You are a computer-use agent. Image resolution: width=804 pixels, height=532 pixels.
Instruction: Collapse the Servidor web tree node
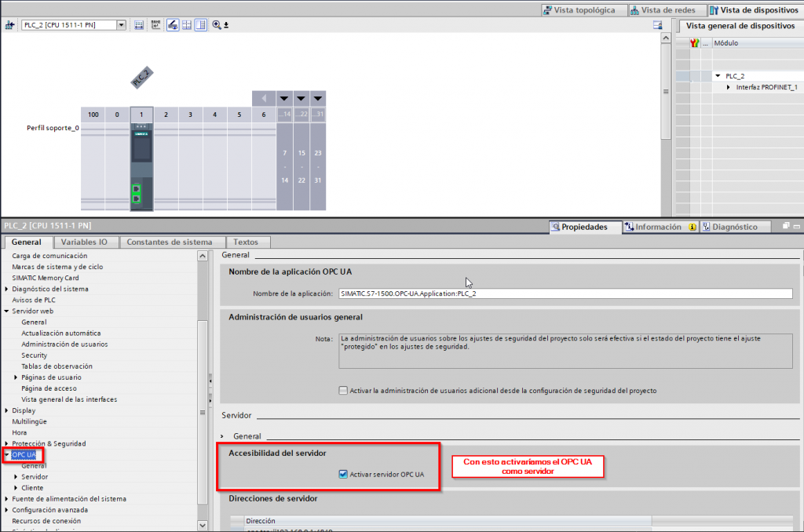coord(8,311)
